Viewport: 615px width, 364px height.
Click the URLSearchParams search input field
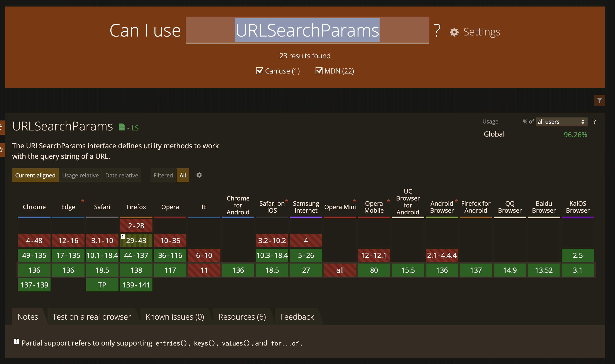[307, 30]
